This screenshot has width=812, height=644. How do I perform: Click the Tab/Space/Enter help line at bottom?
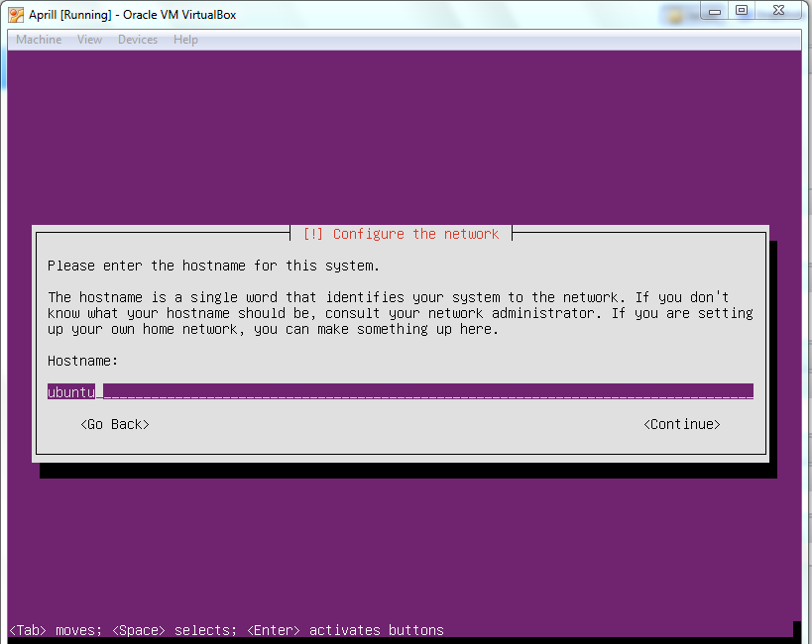coord(226,630)
